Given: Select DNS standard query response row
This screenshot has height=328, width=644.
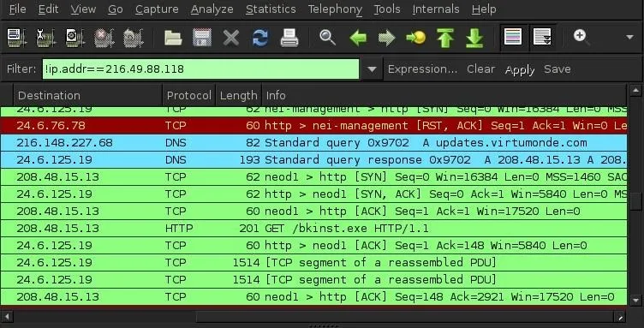Looking at the screenshot, I should click(313, 159).
